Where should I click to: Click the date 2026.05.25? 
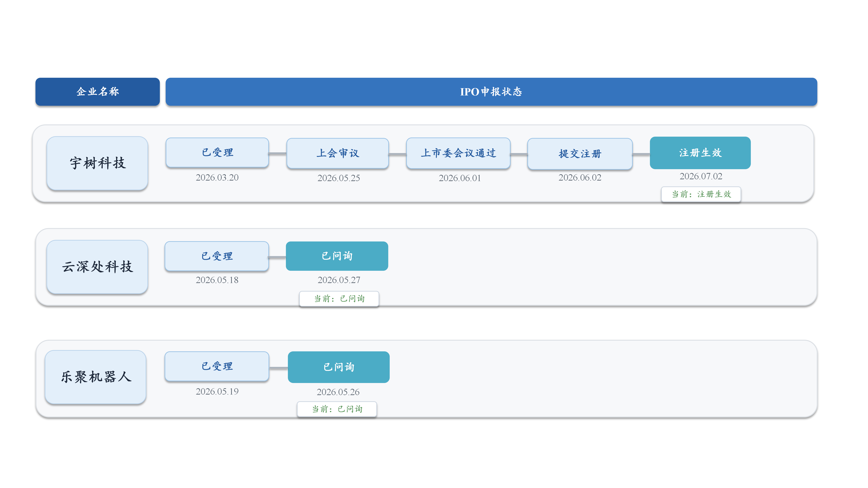click(339, 178)
